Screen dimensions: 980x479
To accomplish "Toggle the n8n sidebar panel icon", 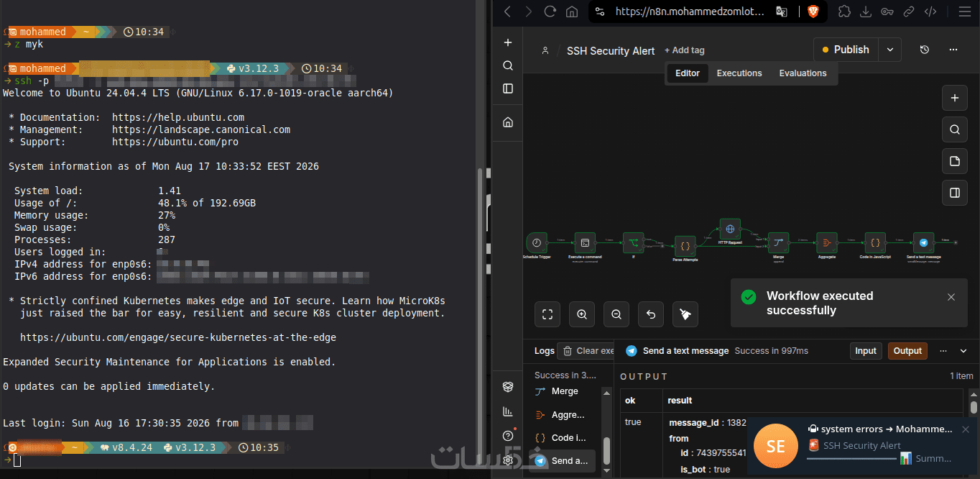I will [508, 88].
